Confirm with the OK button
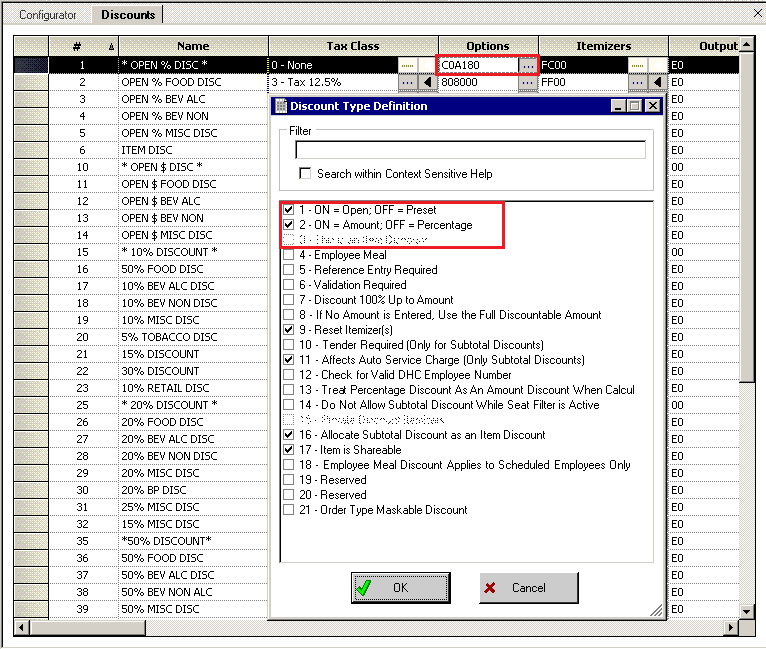The height and width of the screenshot is (649, 766). click(x=401, y=588)
